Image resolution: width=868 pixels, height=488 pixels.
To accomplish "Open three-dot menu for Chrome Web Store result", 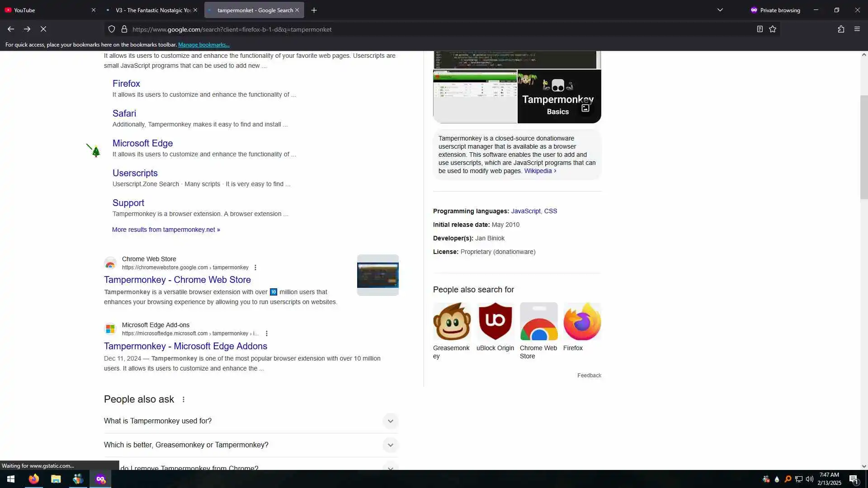I will coord(255,267).
